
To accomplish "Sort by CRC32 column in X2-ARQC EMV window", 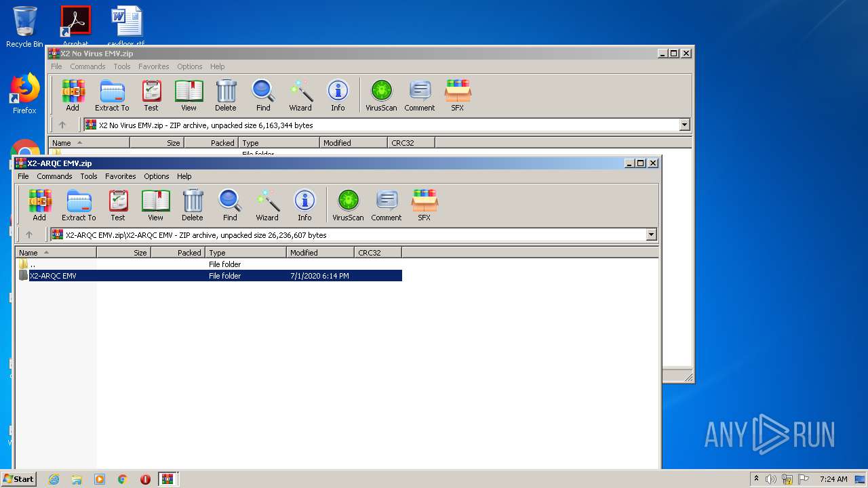I will (x=378, y=253).
